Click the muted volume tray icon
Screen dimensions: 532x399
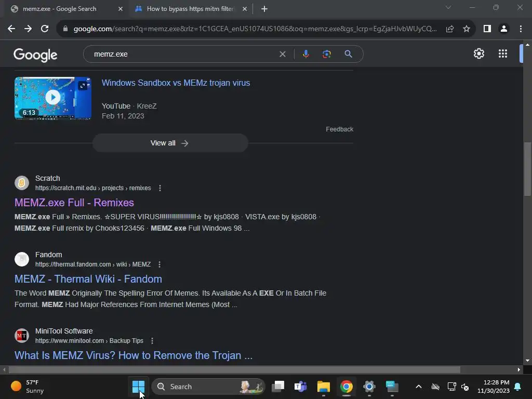pos(465,387)
